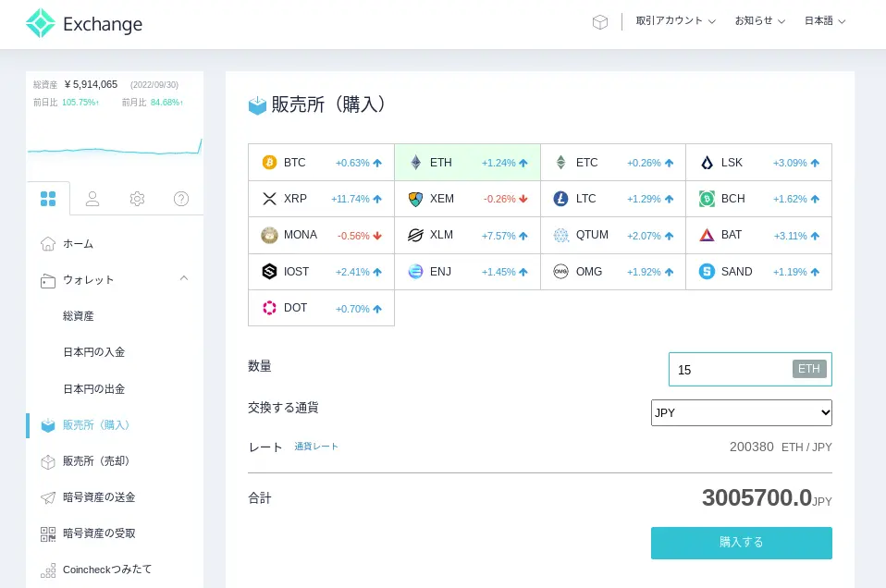This screenshot has width=886, height=588.
Task: Select the MONA coin tile
Action: [321, 236]
